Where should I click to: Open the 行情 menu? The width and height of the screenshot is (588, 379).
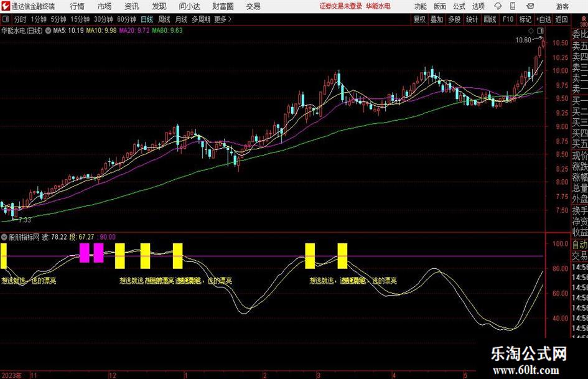[77, 6]
